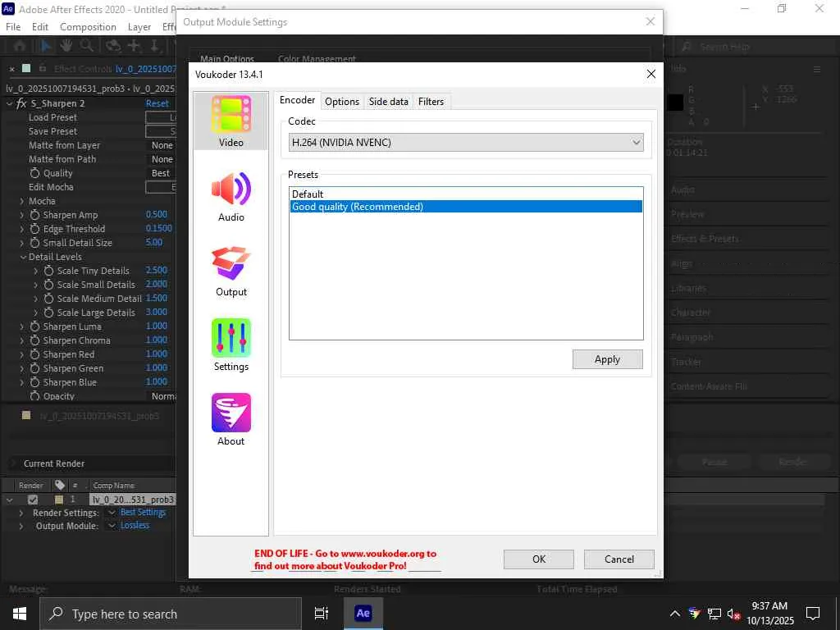Collapse the Detail Levels group
The width and height of the screenshot is (840, 630).
23,257
